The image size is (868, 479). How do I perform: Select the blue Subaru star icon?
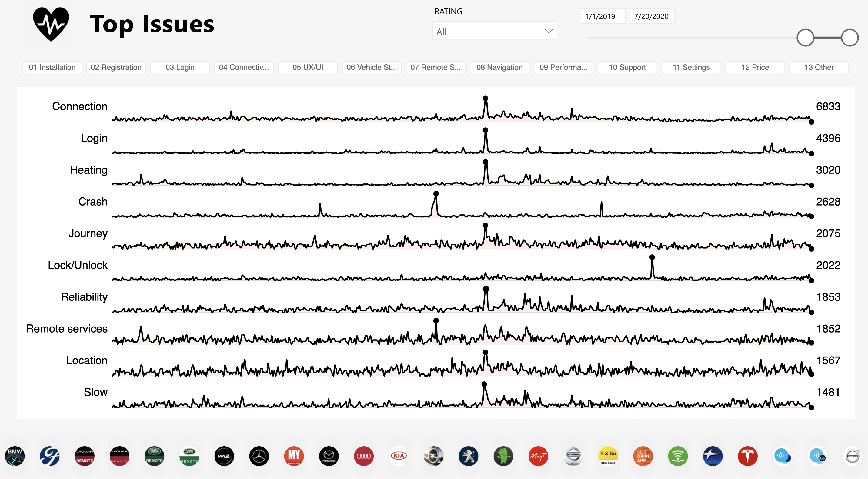click(x=713, y=456)
